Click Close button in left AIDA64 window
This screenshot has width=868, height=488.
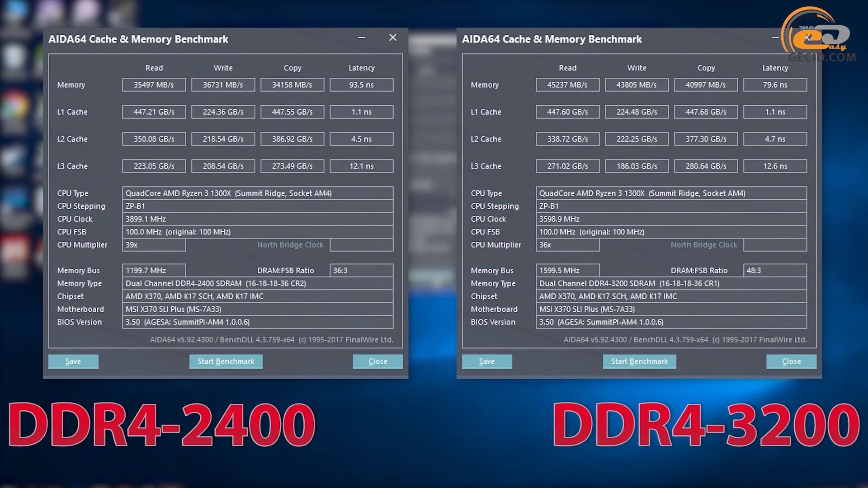point(377,361)
